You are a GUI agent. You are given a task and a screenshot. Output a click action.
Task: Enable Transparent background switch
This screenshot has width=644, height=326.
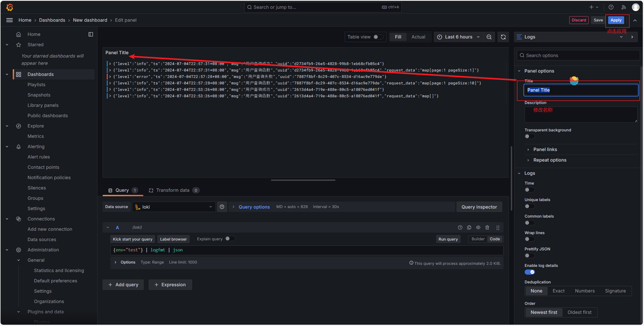[x=530, y=136]
